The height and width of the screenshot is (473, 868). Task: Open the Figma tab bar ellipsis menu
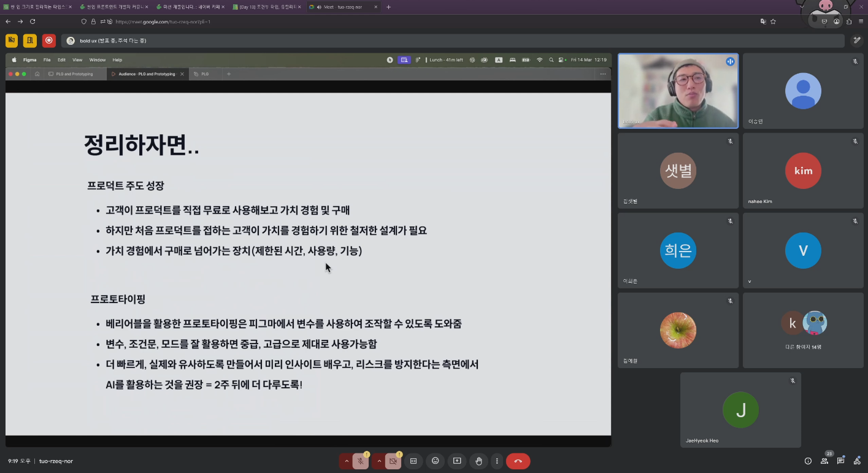point(603,74)
